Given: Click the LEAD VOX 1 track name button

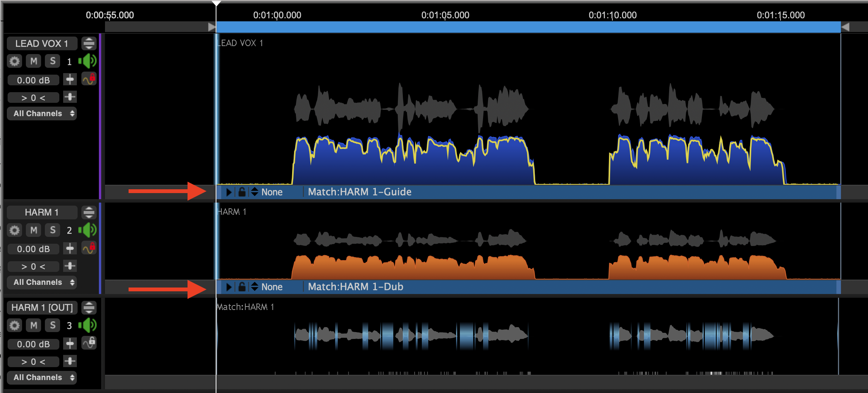Looking at the screenshot, I should tap(42, 43).
